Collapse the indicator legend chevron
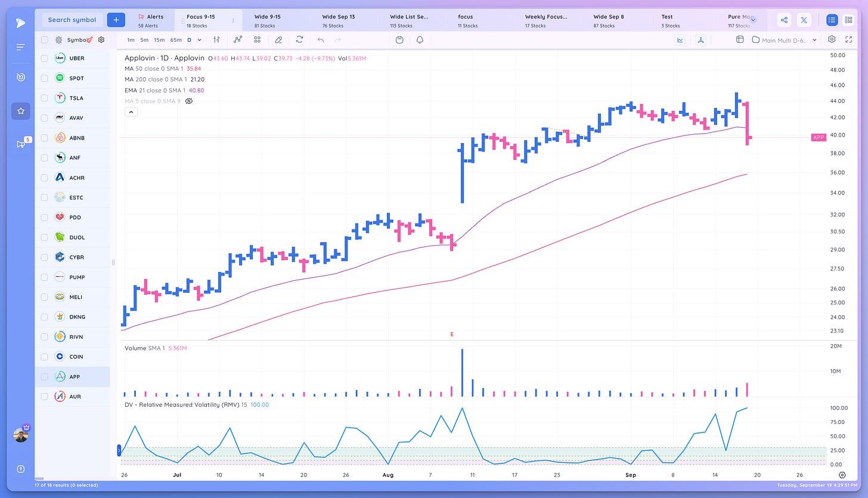868x498 pixels. pyautogui.click(x=131, y=112)
